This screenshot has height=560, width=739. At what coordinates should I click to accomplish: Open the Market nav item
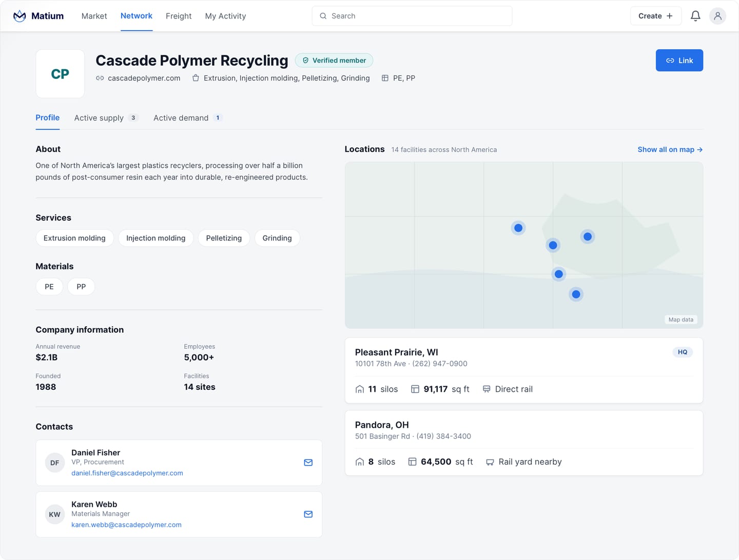click(x=94, y=16)
